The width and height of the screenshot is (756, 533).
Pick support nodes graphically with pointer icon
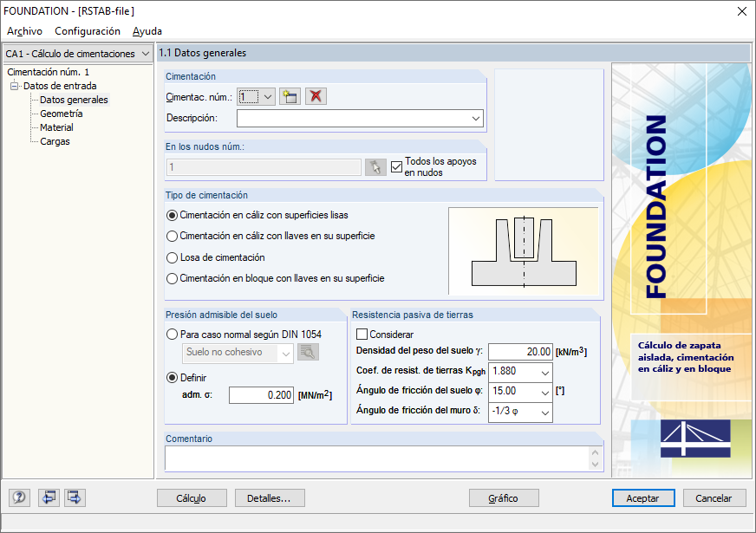375,166
